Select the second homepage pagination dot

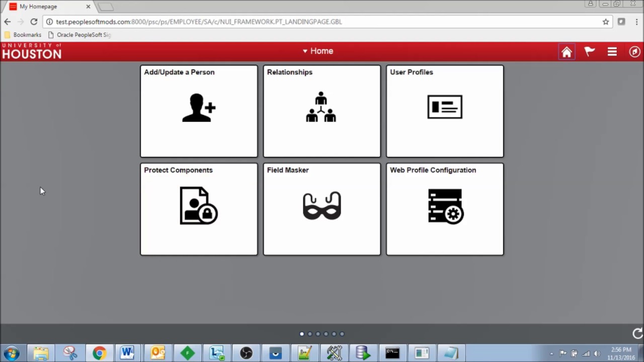coord(310,334)
